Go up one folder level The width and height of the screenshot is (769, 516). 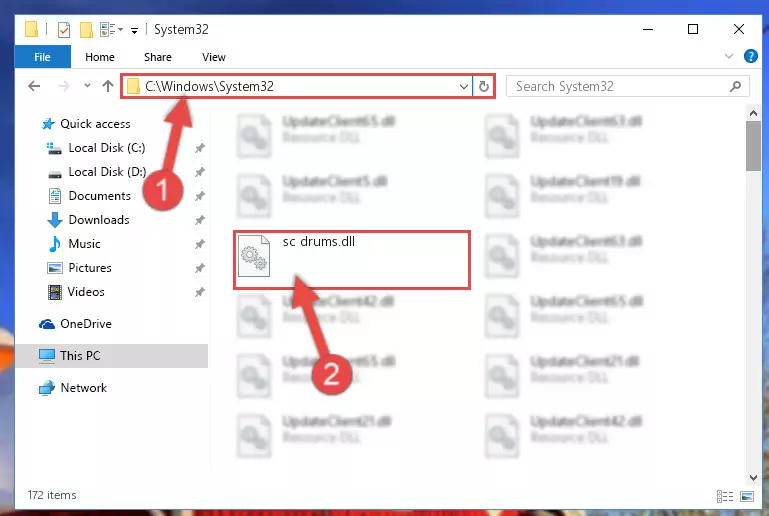click(108, 86)
